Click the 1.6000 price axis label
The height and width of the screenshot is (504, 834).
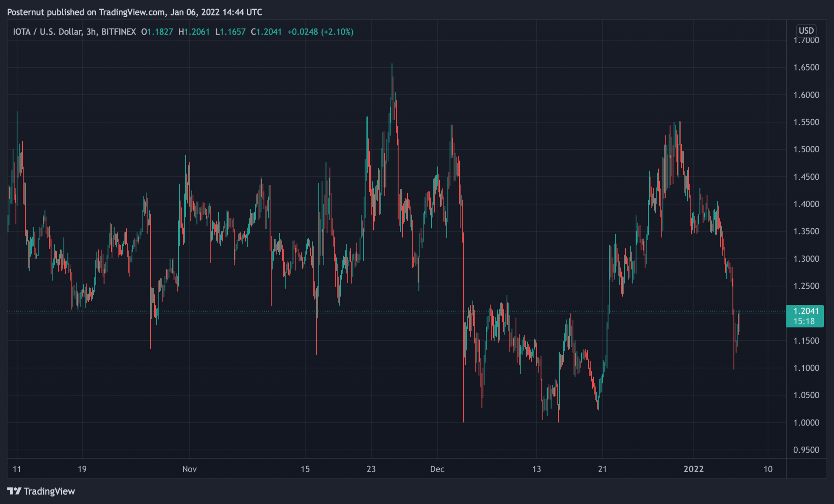point(806,95)
